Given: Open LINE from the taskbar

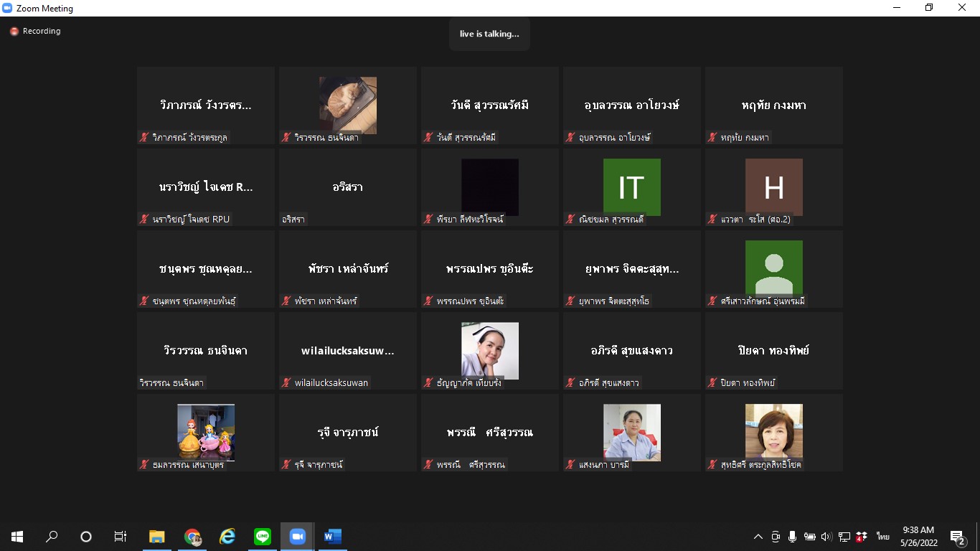Looking at the screenshot, I should [263, 537].
